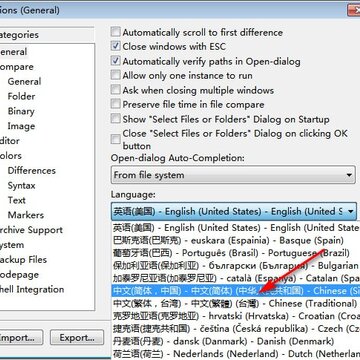Select Chinese (Traditional) language option
Image resolution: width=360 pixels, height=360 pixels.
point(236,303)
